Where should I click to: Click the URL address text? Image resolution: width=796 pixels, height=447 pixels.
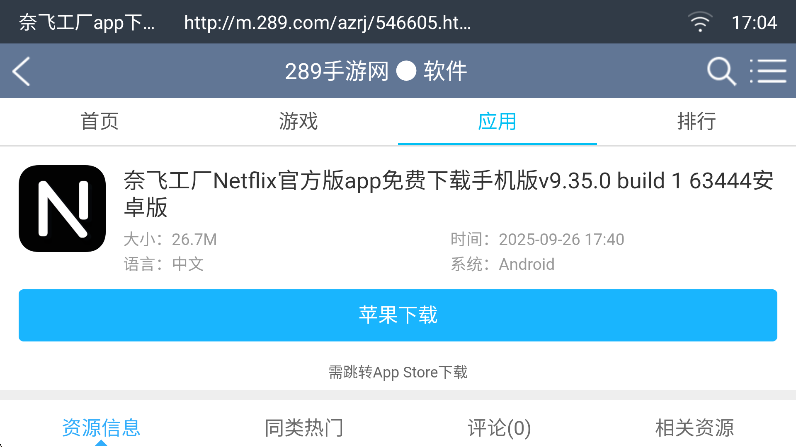[327, 23]
